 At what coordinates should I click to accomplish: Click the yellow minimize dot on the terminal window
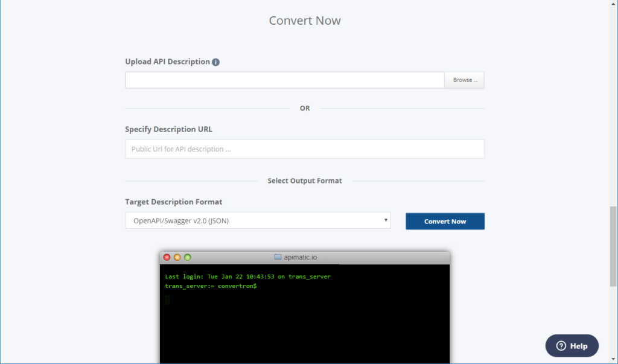point(177,257)
